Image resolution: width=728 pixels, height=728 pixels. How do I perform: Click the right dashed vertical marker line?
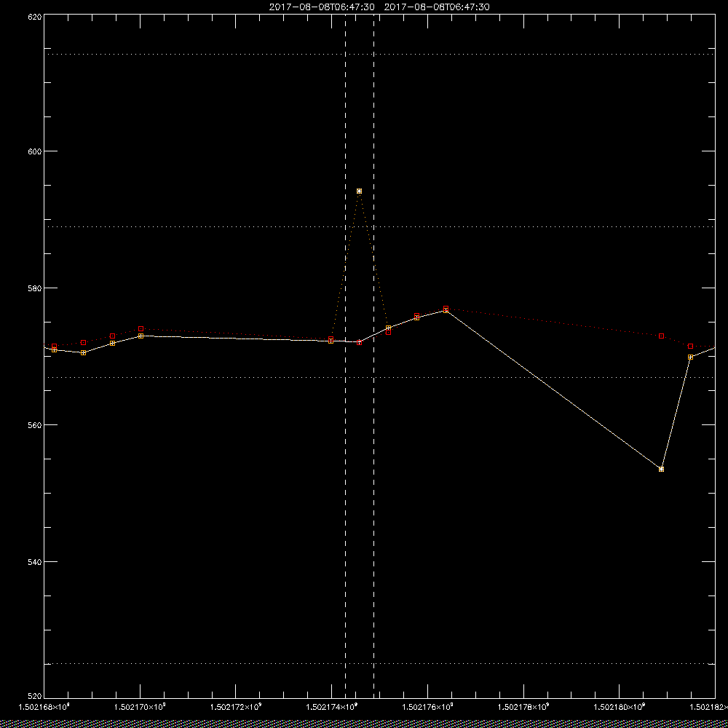click(373, 356)
